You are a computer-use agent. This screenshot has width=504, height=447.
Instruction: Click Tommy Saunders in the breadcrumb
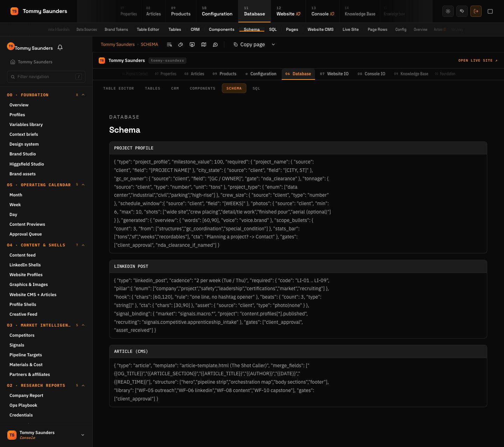(118, 44)
